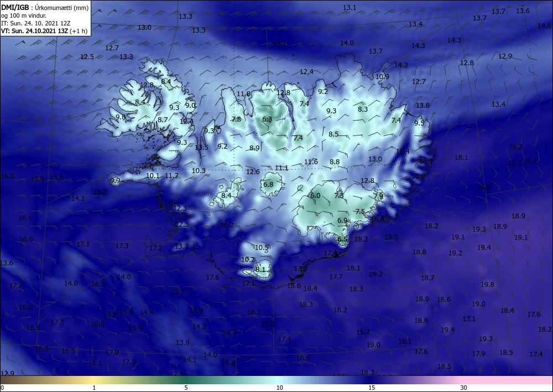Click the 12.6 value on the map

click(253, 172)
